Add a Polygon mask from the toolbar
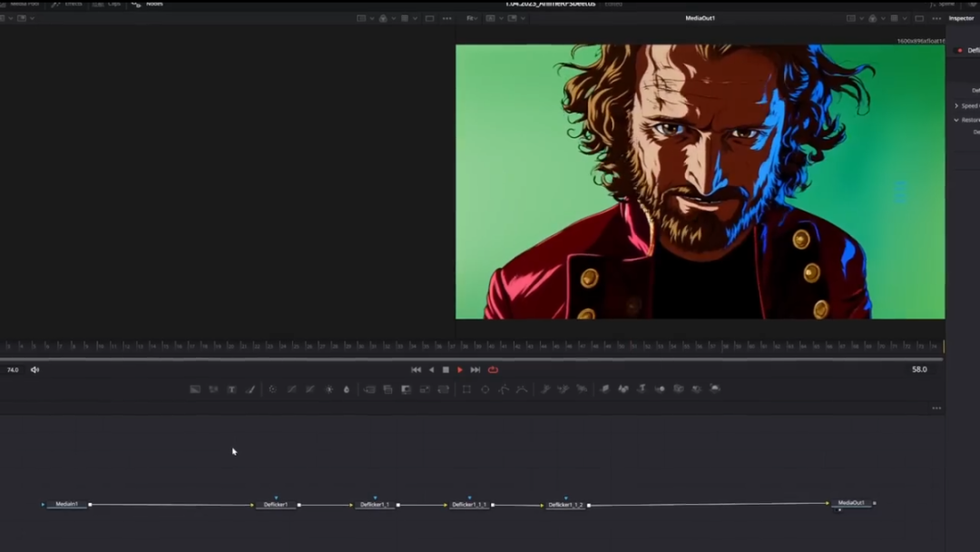The width and height of the screenshot is (980, 552). click(504, 389)
